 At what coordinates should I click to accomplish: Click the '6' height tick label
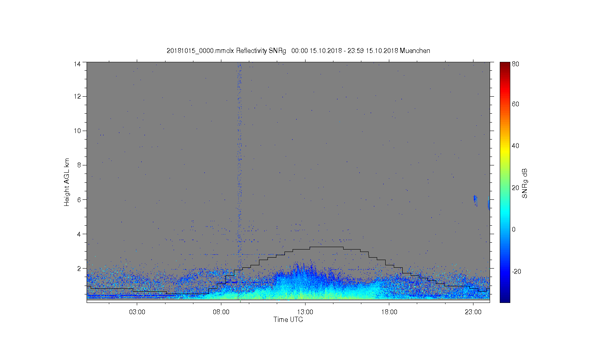(79, 199)
